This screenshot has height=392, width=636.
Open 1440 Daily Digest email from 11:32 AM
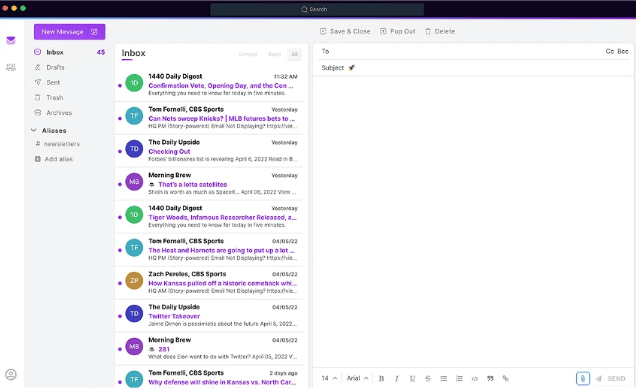tap(209, 84)
